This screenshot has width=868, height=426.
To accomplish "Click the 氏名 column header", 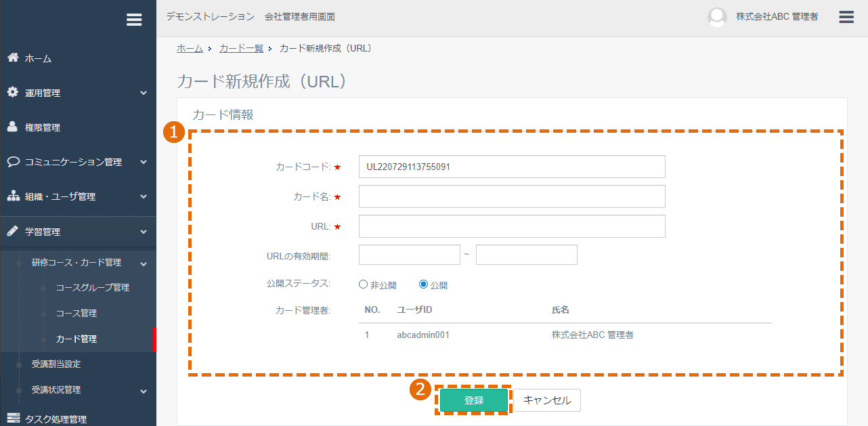I will pos(560,310).
